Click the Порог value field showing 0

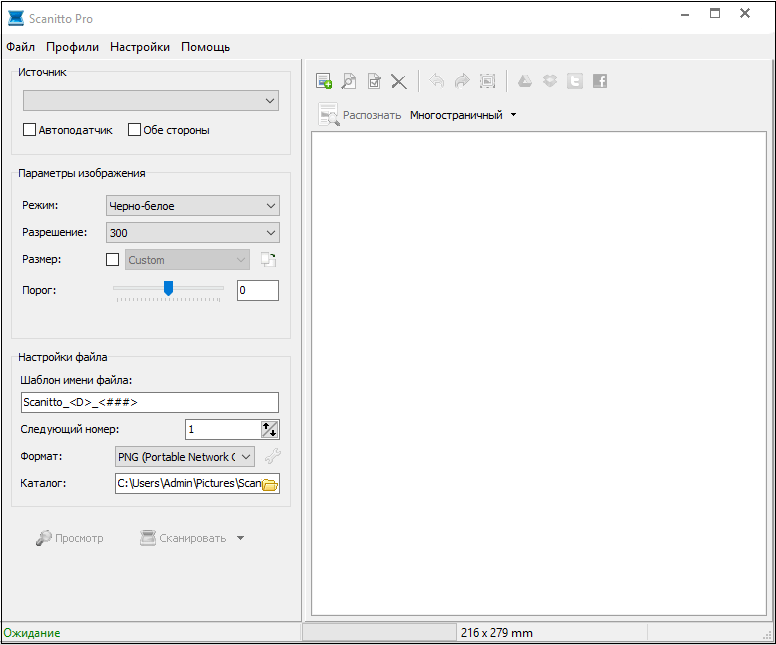click(x=258, y=290)
